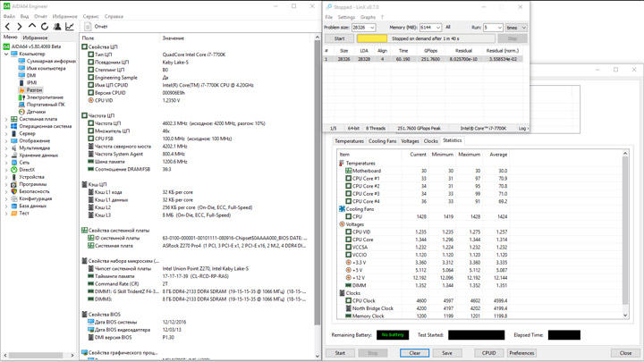Click the AIDA64 up-level arrow icon

coord(32,26)
